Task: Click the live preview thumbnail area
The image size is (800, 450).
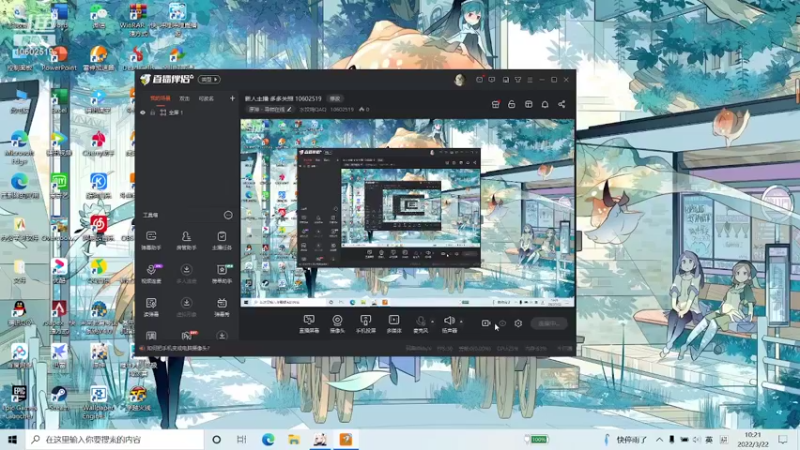Action: pos(407,213)
